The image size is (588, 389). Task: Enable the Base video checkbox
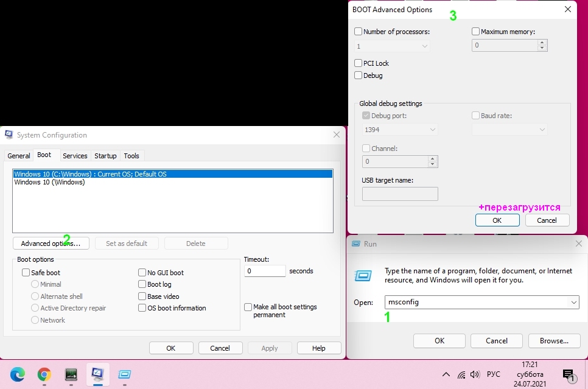(142, 296)
